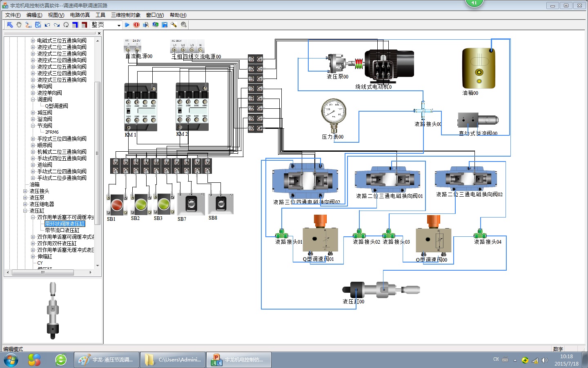Viewport: 588px width, 368px height.
Task: Collapse the 液压缸 tree node
Action: pyautogui.click(x=25, y=211)
